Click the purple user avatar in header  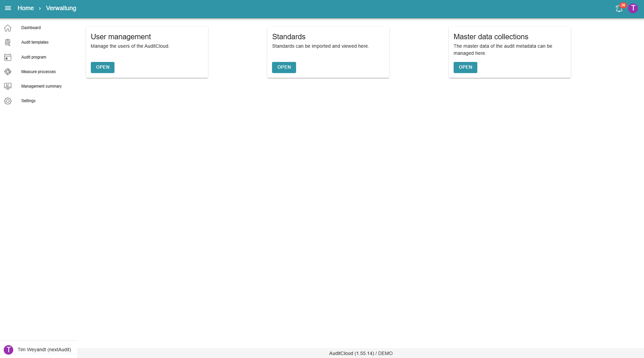(x=633, y=8)
